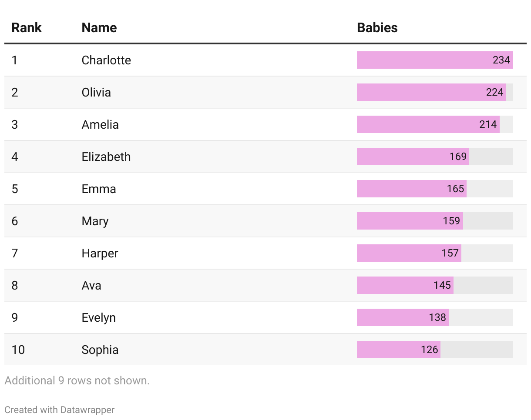Click the Name column header

[x=99, y=28]
